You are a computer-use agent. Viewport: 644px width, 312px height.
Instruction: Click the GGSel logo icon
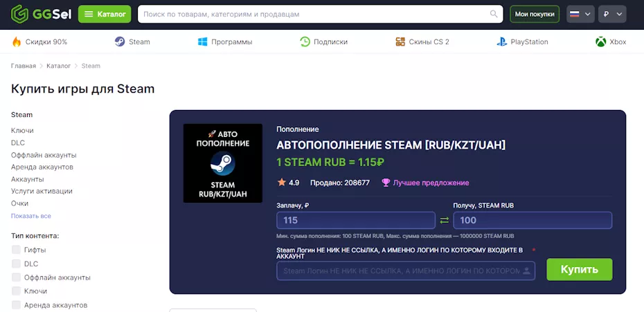tap(19, 13)
